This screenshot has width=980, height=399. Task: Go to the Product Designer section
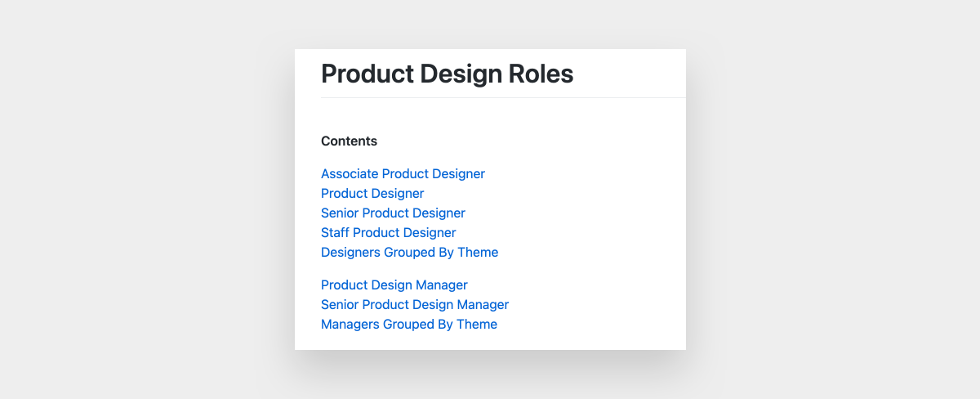point(372,194)
